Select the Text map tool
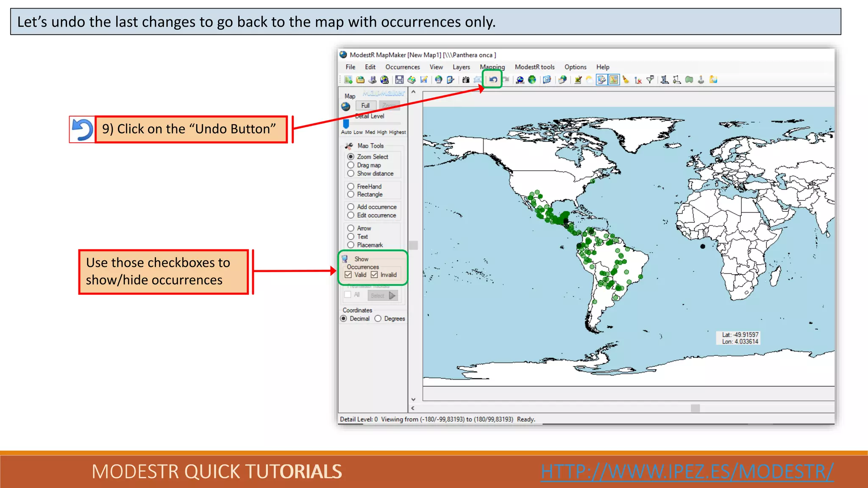Screen dimensions: 868x488 pos(351,237)
